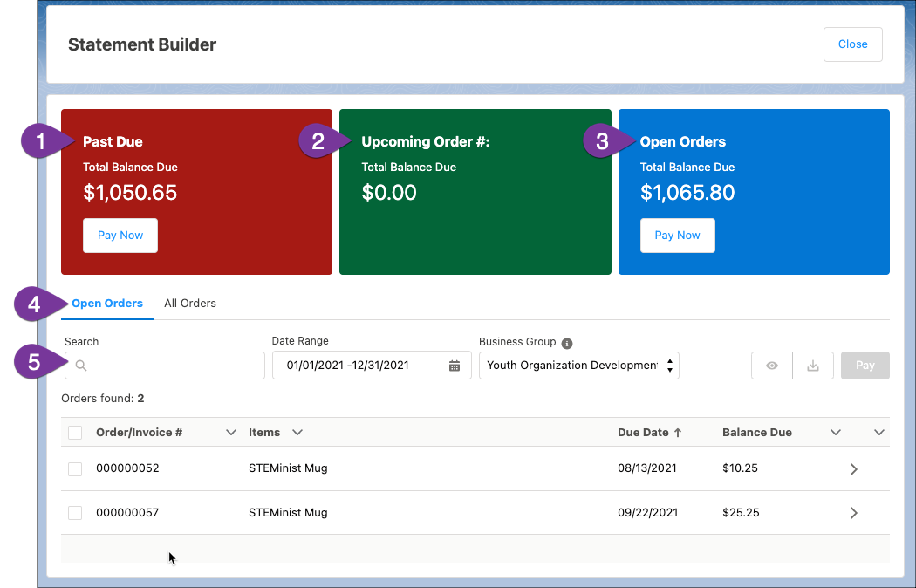Expand the Items column dropdown

point(297,432)
